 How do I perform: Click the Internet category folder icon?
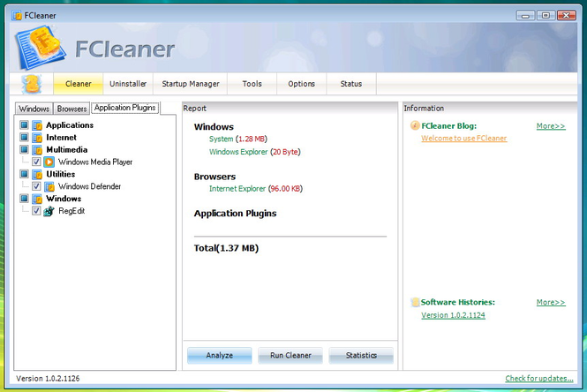(x=37, y=138)
